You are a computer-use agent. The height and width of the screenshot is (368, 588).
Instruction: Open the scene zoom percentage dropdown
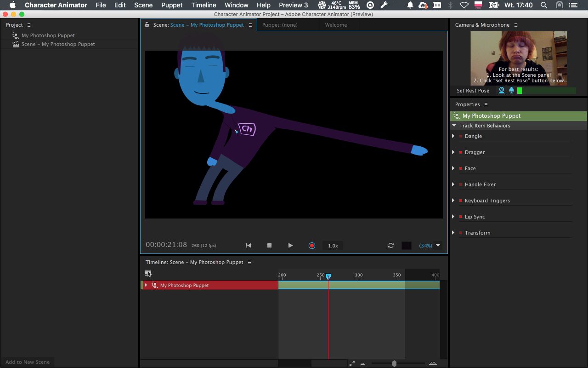click(438, 246)
